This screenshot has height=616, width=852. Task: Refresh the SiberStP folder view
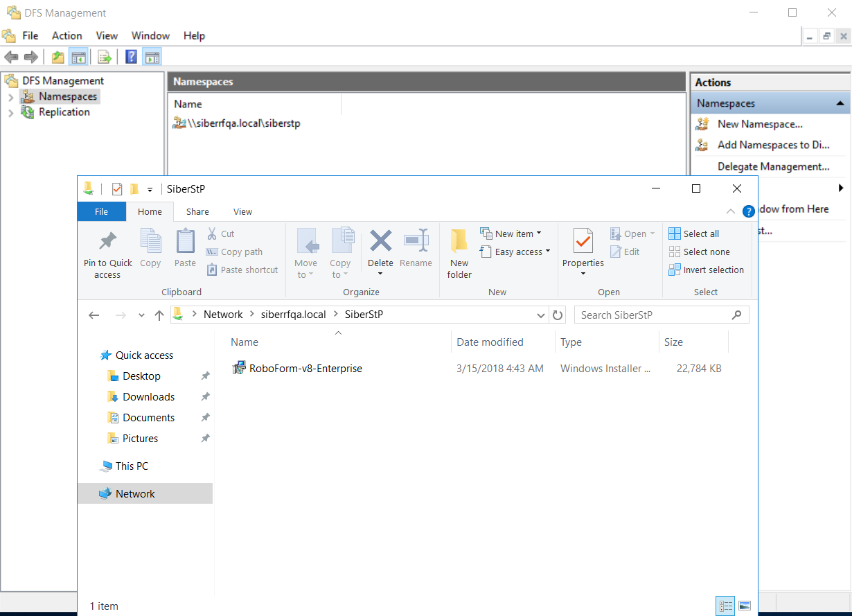pyautogui.click(x=558, y=315)
